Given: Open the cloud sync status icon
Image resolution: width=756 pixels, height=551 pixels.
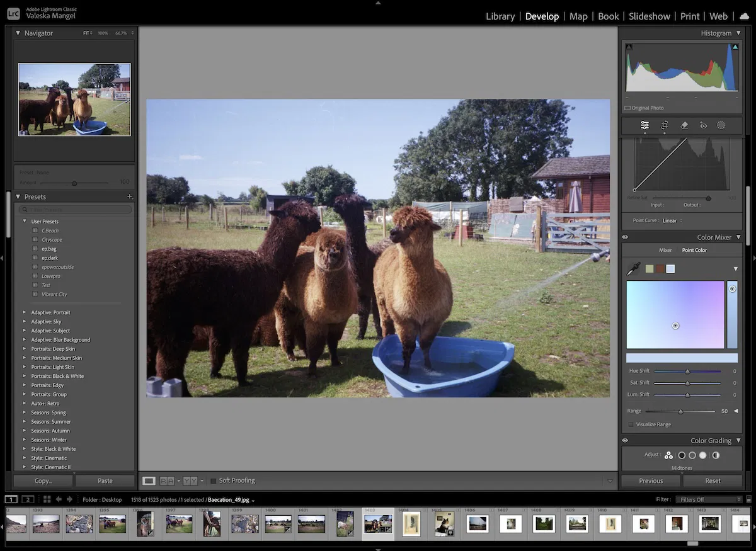Looking at the screenshot, I should coord(744,16).
